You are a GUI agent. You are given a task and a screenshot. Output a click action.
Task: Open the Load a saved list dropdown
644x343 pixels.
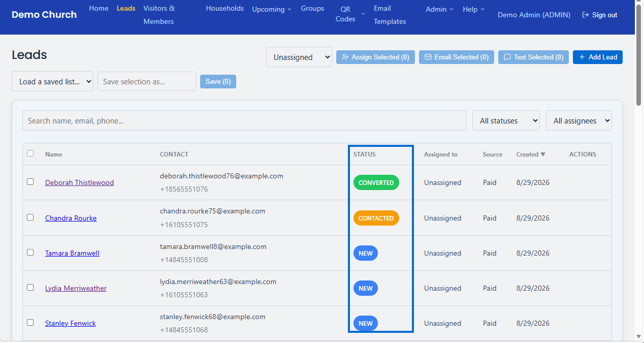[x=52, y=81]
